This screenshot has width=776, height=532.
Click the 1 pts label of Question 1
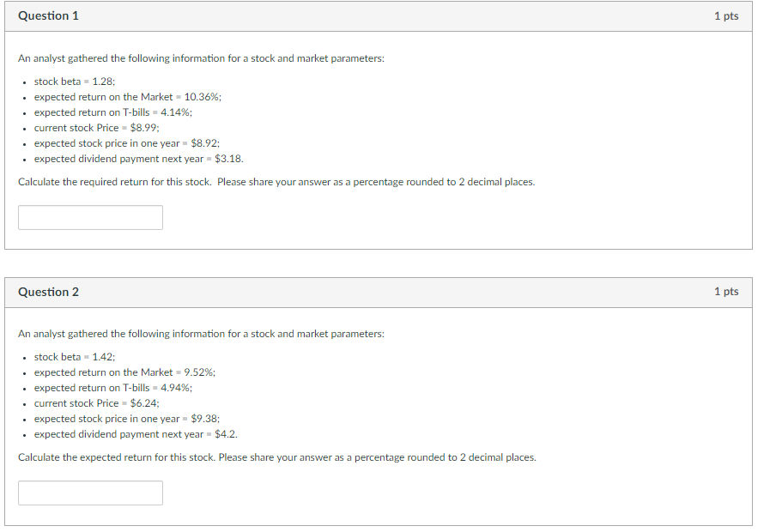725,16
